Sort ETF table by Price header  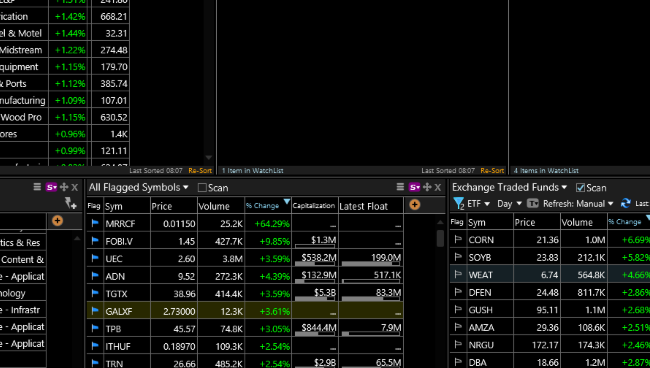click(536, 223)
